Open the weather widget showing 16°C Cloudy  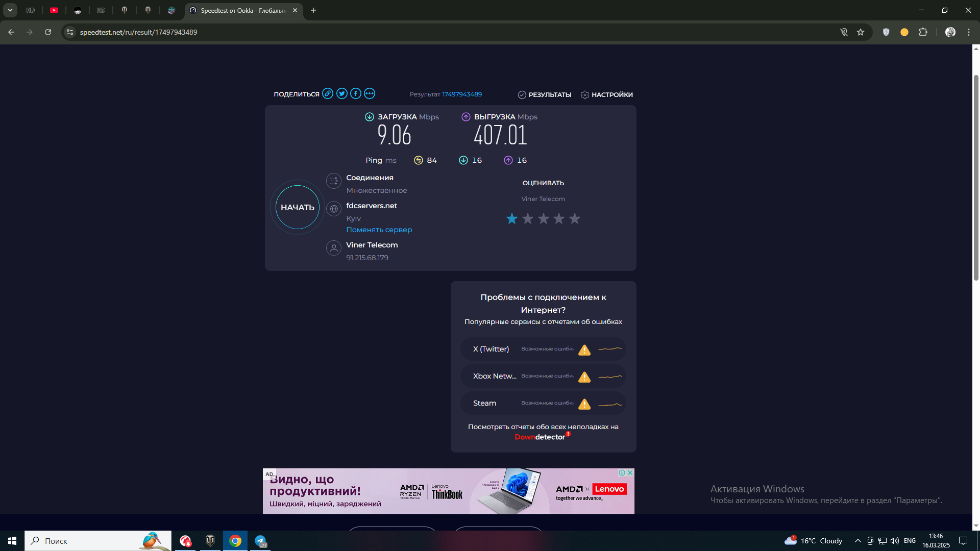[814, 541]
